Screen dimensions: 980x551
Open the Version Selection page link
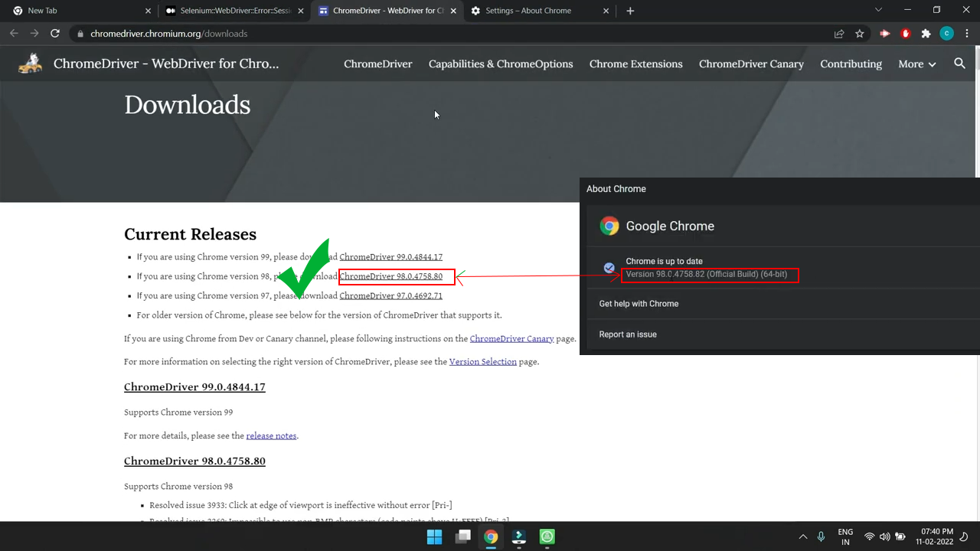(x=482, y=361)
